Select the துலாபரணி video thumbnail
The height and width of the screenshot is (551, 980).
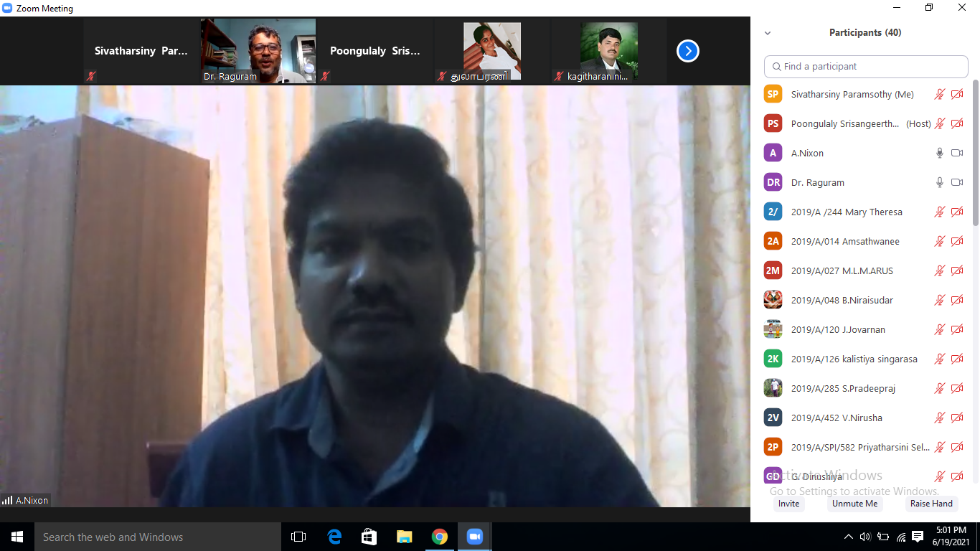(492, 51)
